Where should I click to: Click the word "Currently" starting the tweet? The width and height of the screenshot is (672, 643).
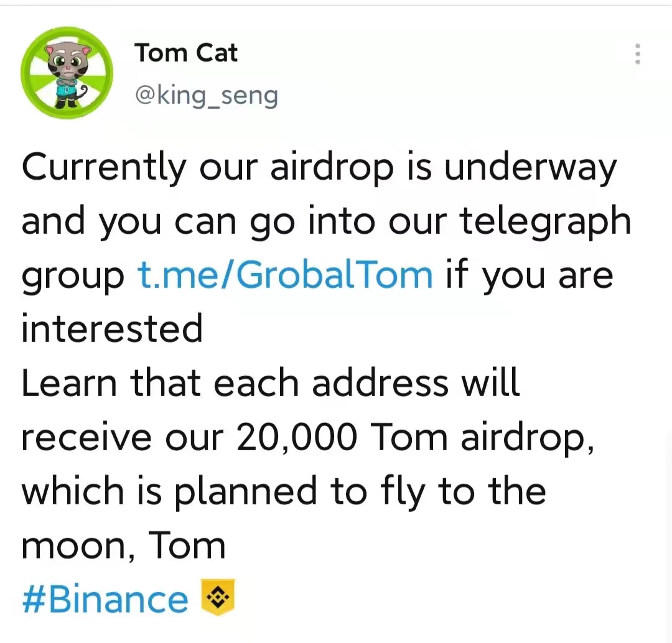tap(104, 168)
